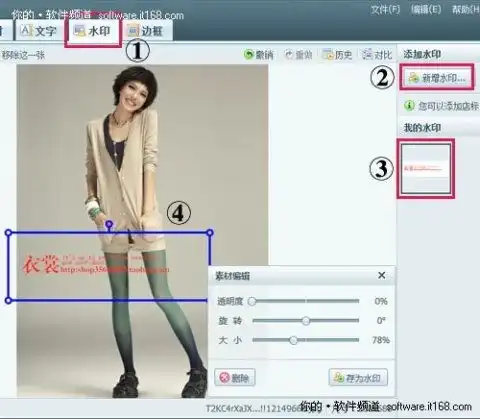The height and width of the screenshot is (419, 480).
Task: Click the green info icon beside 您可以添加店标
Action: pos(409,106)
